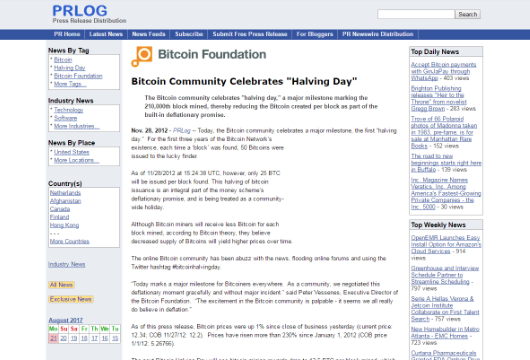Viewport: 530px width, 360px height.
Task: Show More Industries link
Action: tap(76, 126)
